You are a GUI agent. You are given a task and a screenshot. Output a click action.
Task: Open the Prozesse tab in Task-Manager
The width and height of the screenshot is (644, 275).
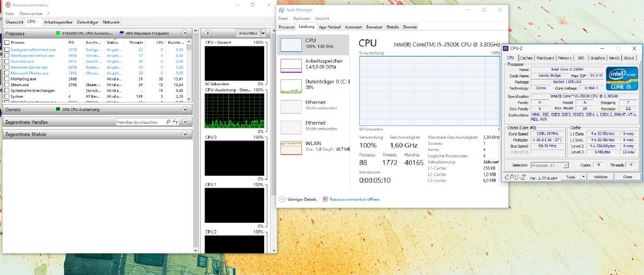click(287, 27)
